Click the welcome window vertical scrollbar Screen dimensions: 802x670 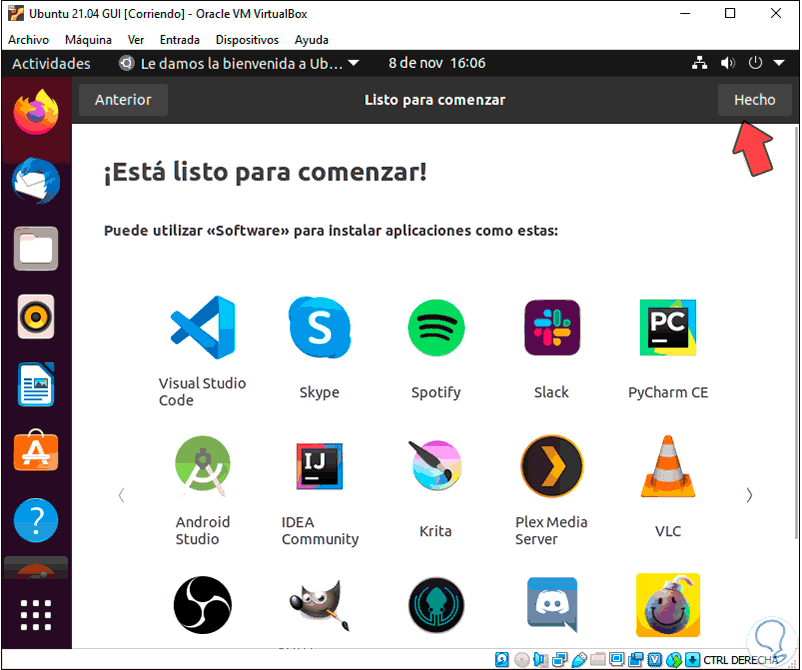coord(796,331)
